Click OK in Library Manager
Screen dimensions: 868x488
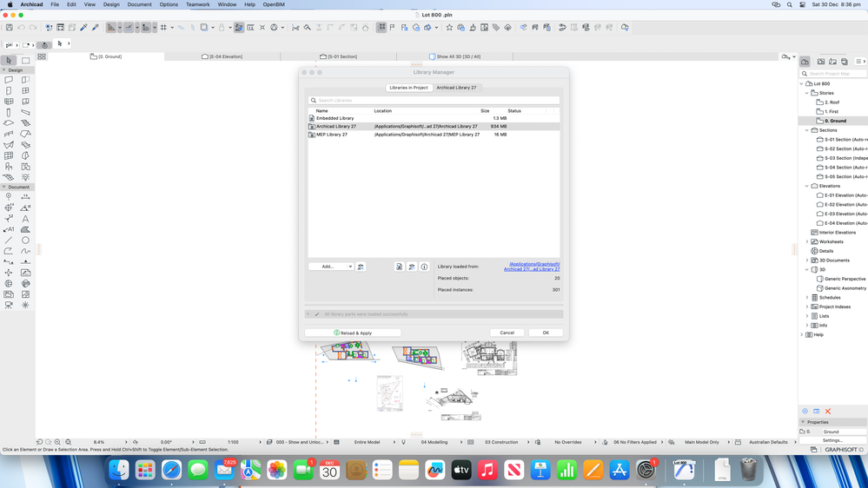546,333
